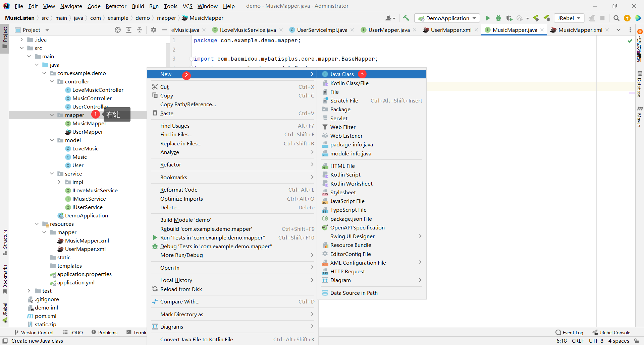Start debugging with the green bug icon
Screen dimensions: 644x345
(x=498, y=18)
